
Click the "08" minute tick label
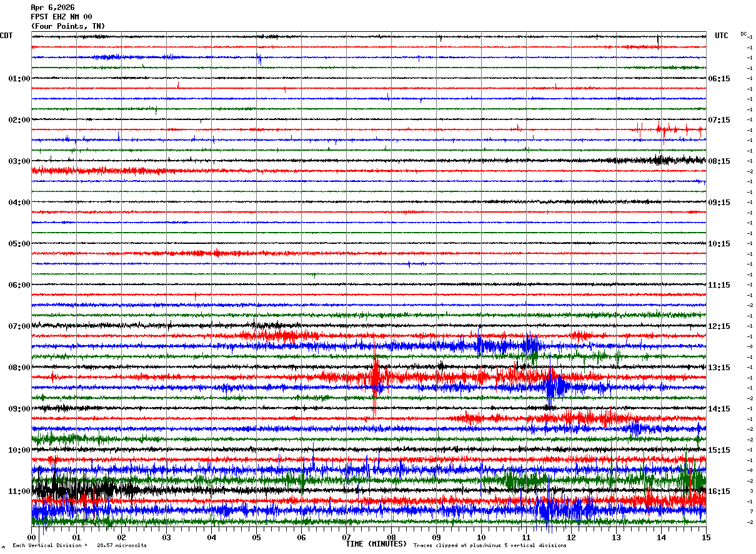pyautogui.click(x=392, y=537)
